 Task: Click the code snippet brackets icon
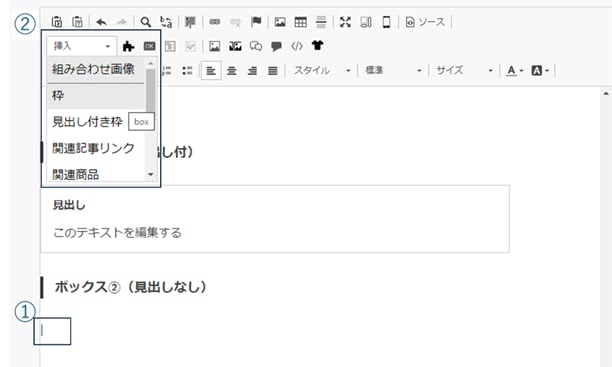click(x=297, y=46)
